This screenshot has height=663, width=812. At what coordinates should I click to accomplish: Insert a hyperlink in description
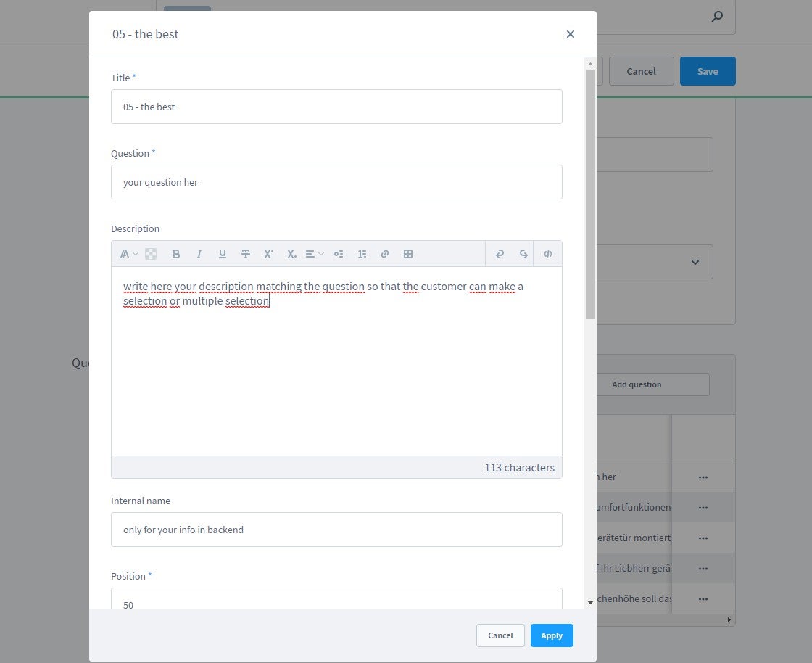click(x=385, y=254)
